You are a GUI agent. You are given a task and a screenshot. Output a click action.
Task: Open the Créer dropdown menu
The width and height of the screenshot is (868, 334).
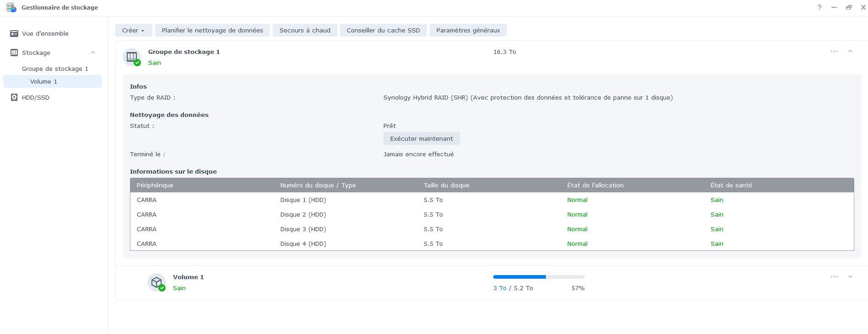(133, 30)
